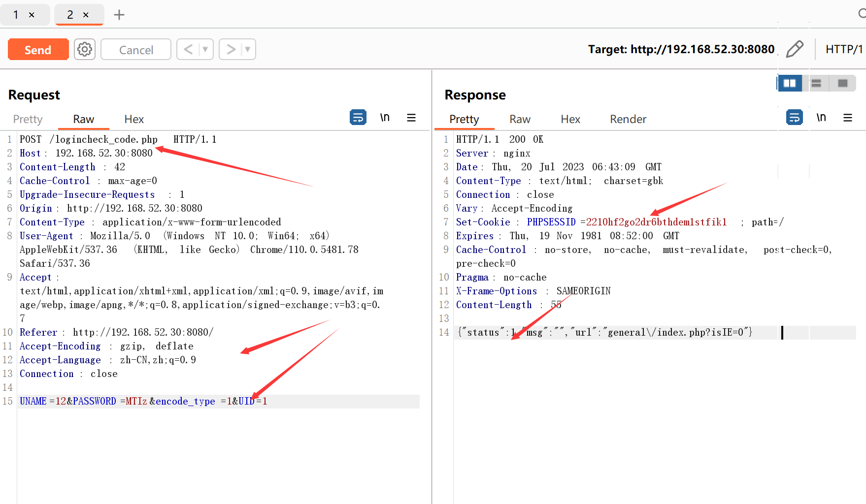Edit target with the pencil icon
866x504 pixels.
point(795,49)
